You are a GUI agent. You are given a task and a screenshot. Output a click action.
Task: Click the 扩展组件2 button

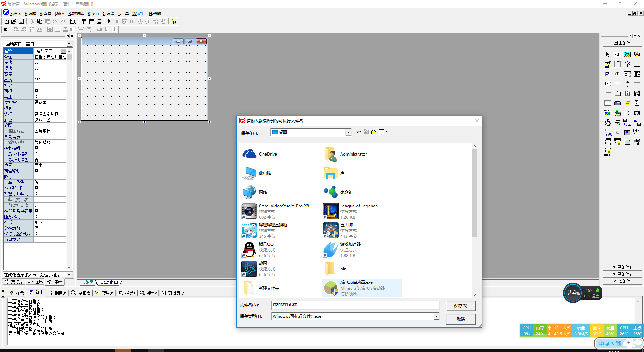pyautogui.click(x=622, y=274)
